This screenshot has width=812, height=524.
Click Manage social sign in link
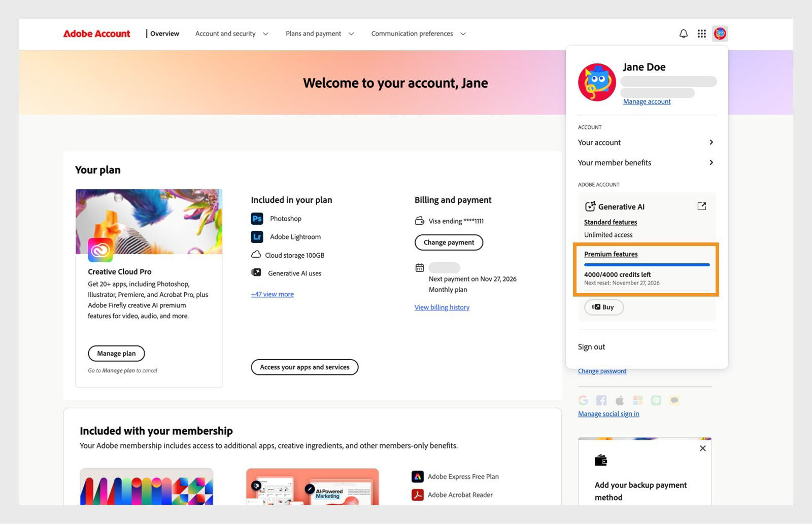tap(608, 414)
